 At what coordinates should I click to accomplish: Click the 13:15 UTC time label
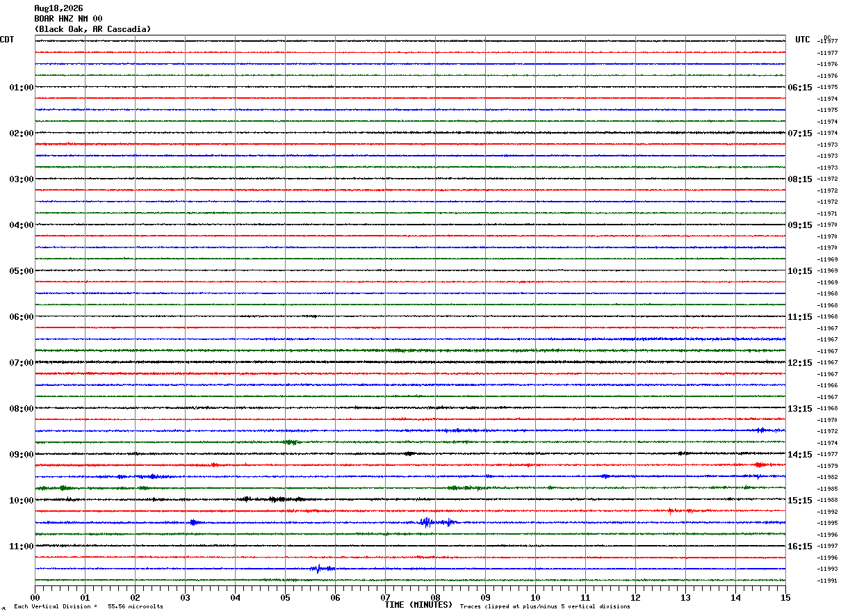pos(799,409)
